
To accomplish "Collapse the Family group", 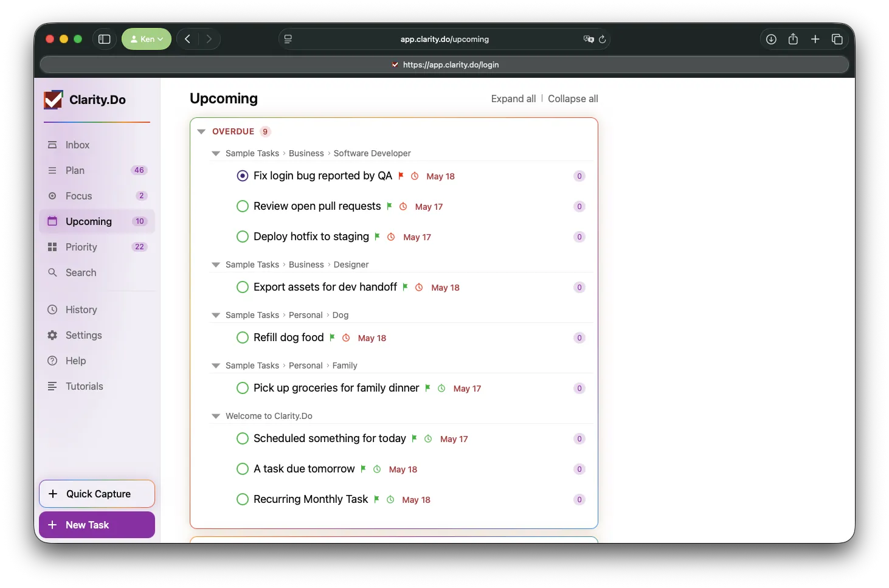I will click(215, 365).
